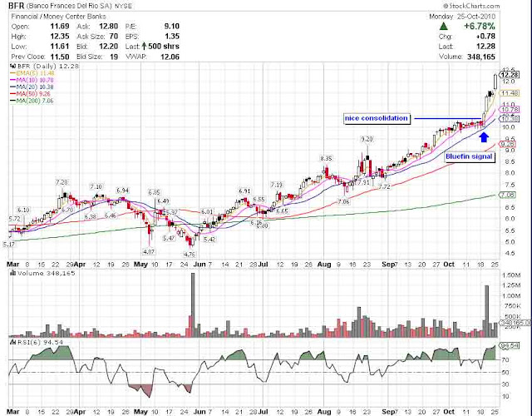This screenshot has width=532, height=416.
Task: Click the 94.54 RSI tag on right axis
Action: click(x=510, y=346)
